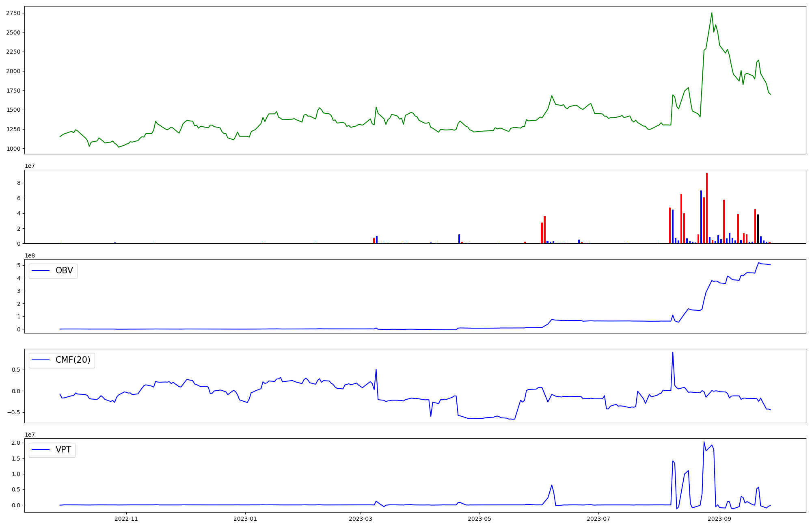The image size is (812, 528).
Task: Click the CMF(20) legend label
Action: click(73, 360)
